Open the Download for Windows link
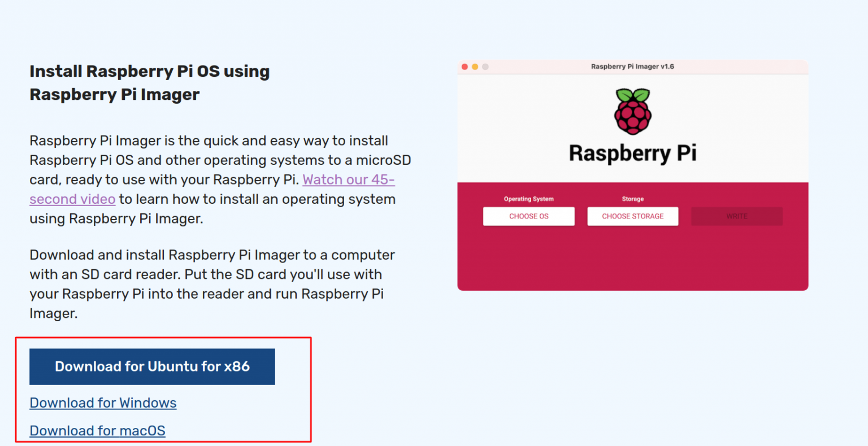868x446 pixels. coord(103,403)
